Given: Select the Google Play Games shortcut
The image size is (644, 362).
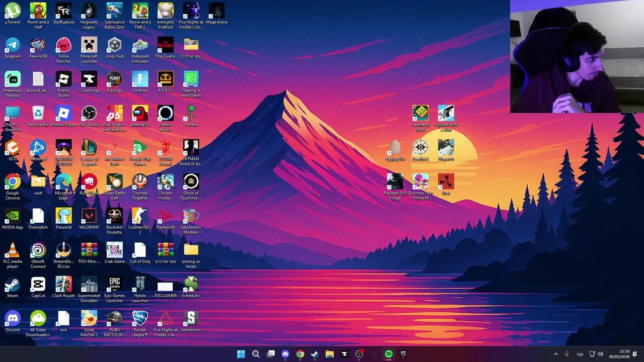Looking at the screenshot, I should click(x=140, y=153).
